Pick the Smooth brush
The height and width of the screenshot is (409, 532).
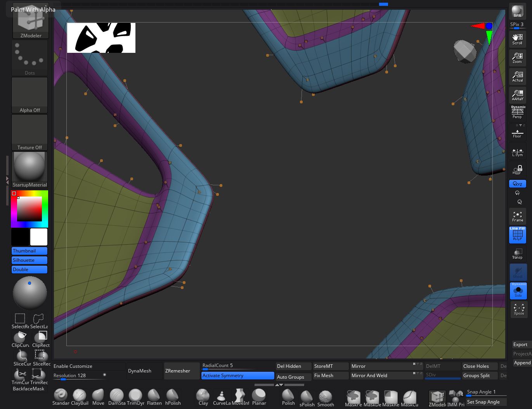(x=325, y=397)
